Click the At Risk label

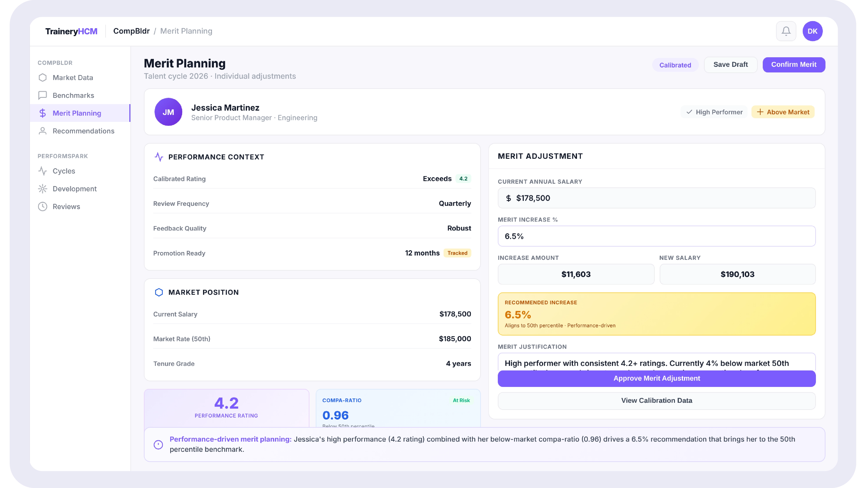pyautogui.click(x=461, y=400)
